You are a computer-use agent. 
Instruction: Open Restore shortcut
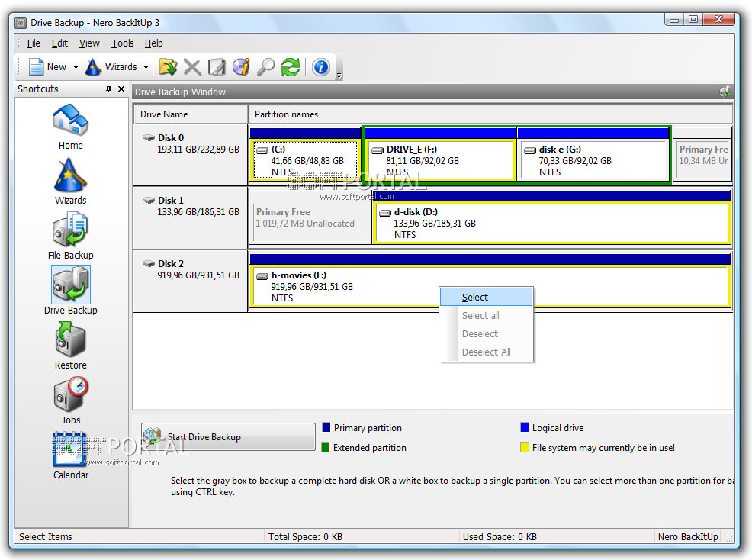click(x=70, y=346)
